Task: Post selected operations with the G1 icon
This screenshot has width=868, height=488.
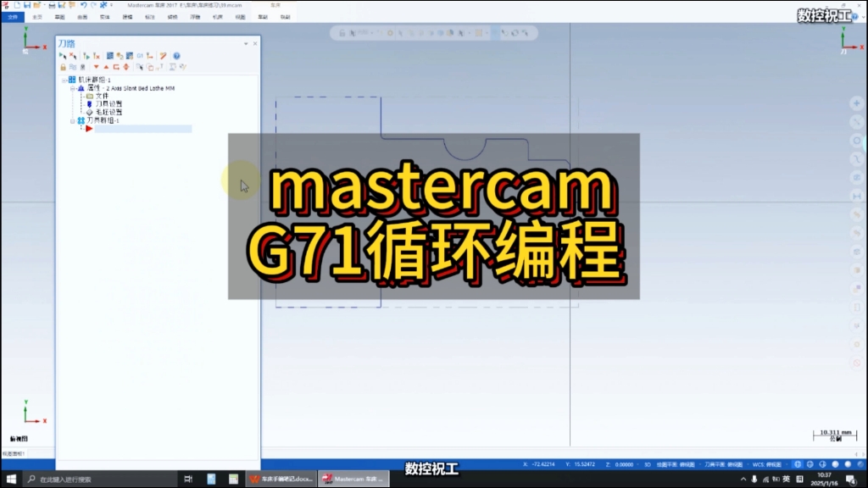Action: click(140, 56)
